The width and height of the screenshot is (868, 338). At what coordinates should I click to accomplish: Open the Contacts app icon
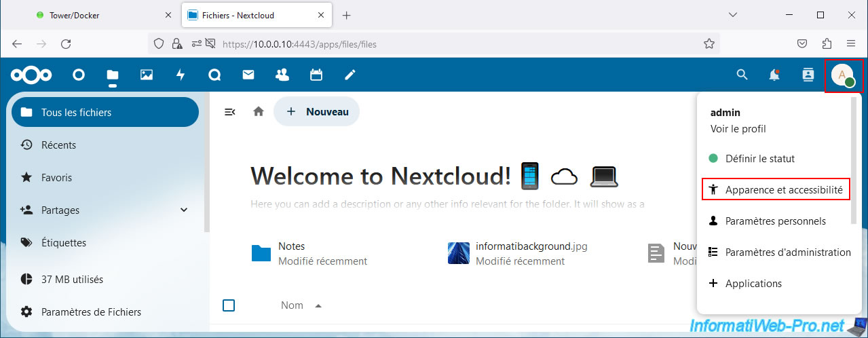coord(282,75)
